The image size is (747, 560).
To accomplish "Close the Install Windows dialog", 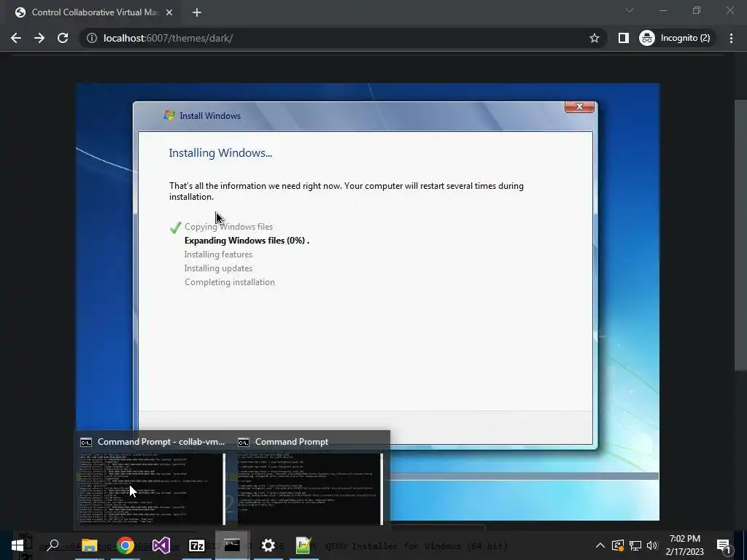I will (579, 106).
